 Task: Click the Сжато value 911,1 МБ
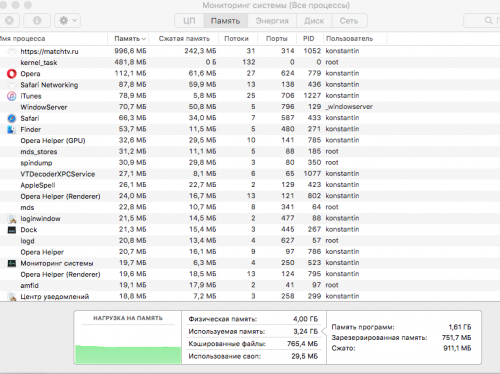(457, 348)
